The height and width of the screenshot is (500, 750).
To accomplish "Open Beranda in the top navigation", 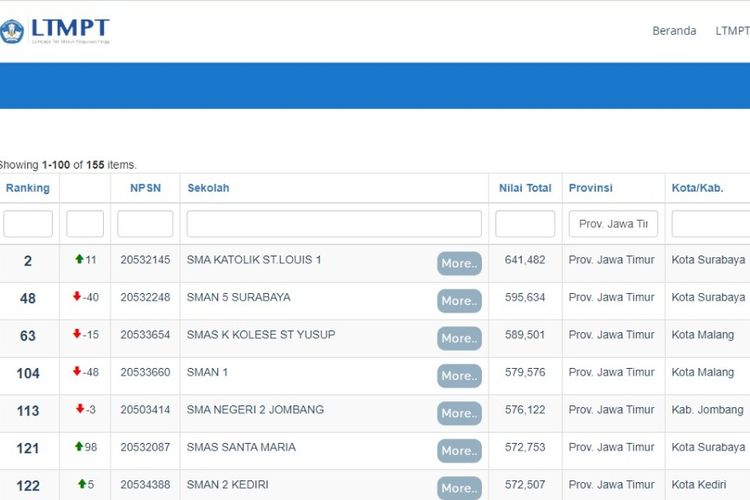I will (674, 31).
